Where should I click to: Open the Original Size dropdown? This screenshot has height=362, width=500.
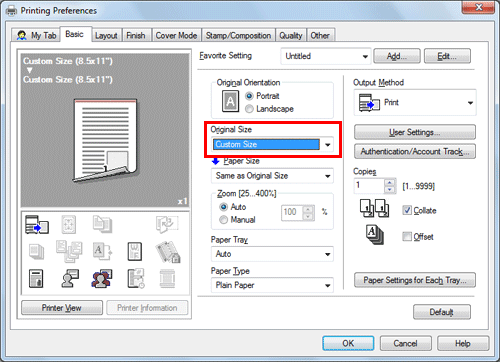click(x=272, y=144)
